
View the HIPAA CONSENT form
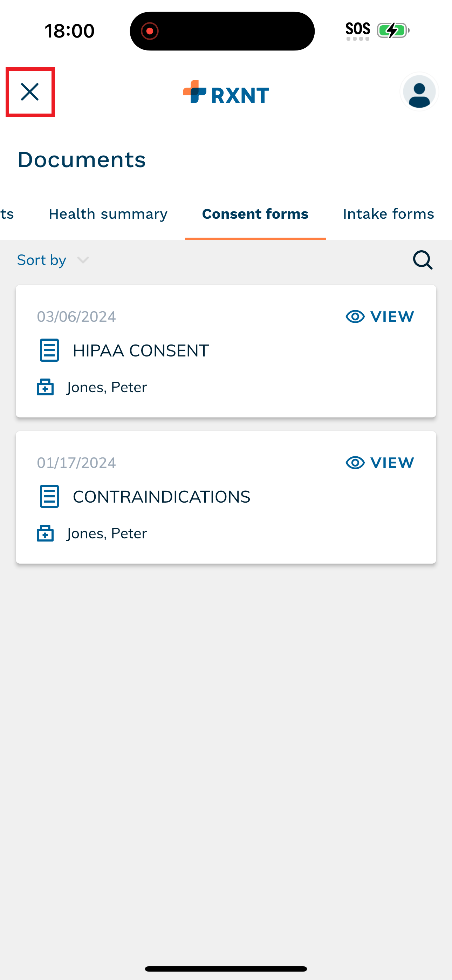point(380,317)
